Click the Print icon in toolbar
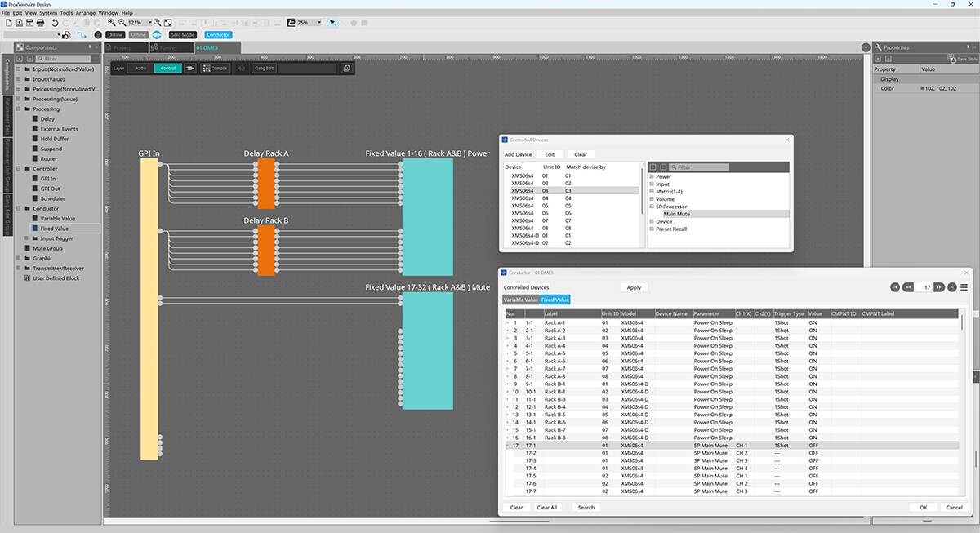Viewport: 980px width, 533px height. (x=40, y=23)
